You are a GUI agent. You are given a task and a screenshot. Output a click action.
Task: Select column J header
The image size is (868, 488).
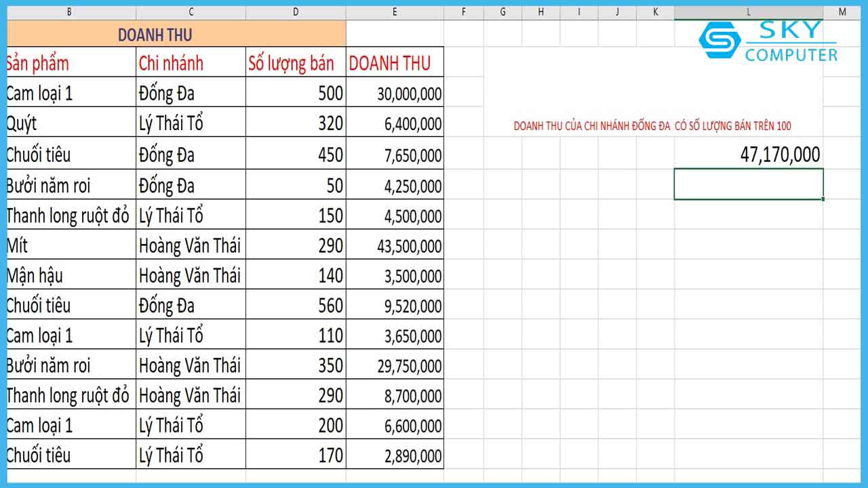(x=618, y=12)
